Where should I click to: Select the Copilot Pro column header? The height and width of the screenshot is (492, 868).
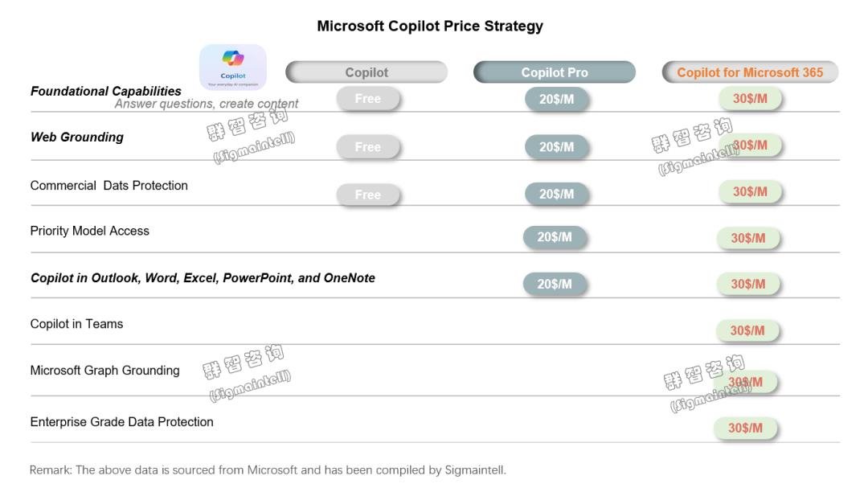point(554,72)
